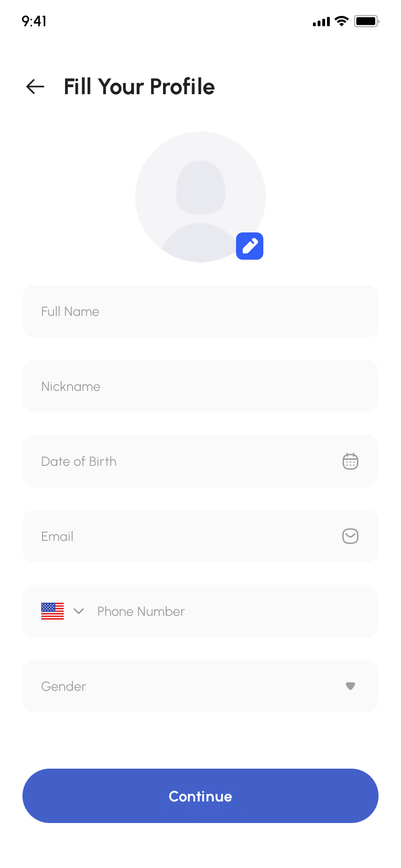Expand the country code chevron
The width and height of the screenshot is (401, 868).
click(79, 611)
